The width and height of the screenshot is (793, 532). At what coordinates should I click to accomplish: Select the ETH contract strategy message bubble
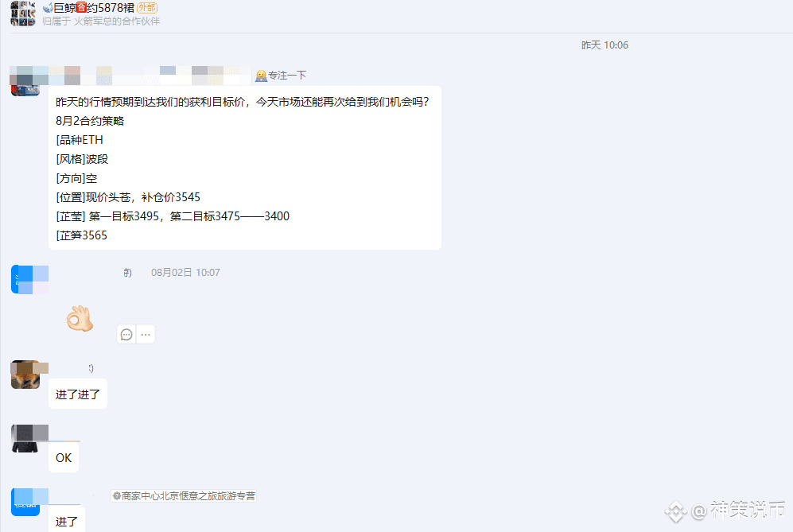pyautogui.click(x=245, y=168)
